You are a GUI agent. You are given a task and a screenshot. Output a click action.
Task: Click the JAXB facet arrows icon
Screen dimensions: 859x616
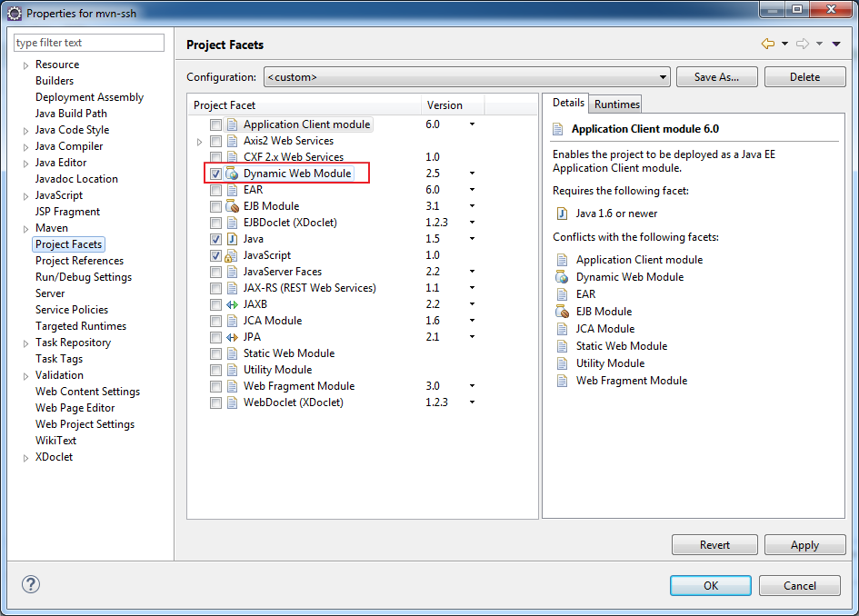[x=233, y=305]
